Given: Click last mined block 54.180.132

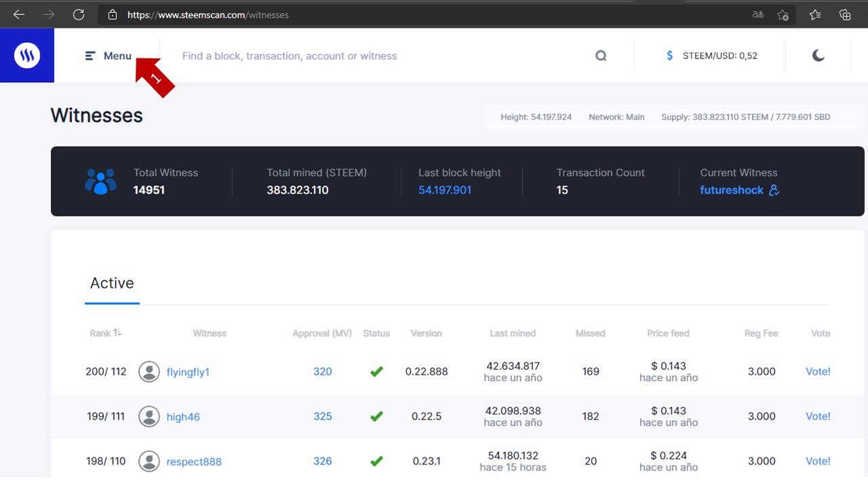Looking at the screenshot, I should point(513,455).
